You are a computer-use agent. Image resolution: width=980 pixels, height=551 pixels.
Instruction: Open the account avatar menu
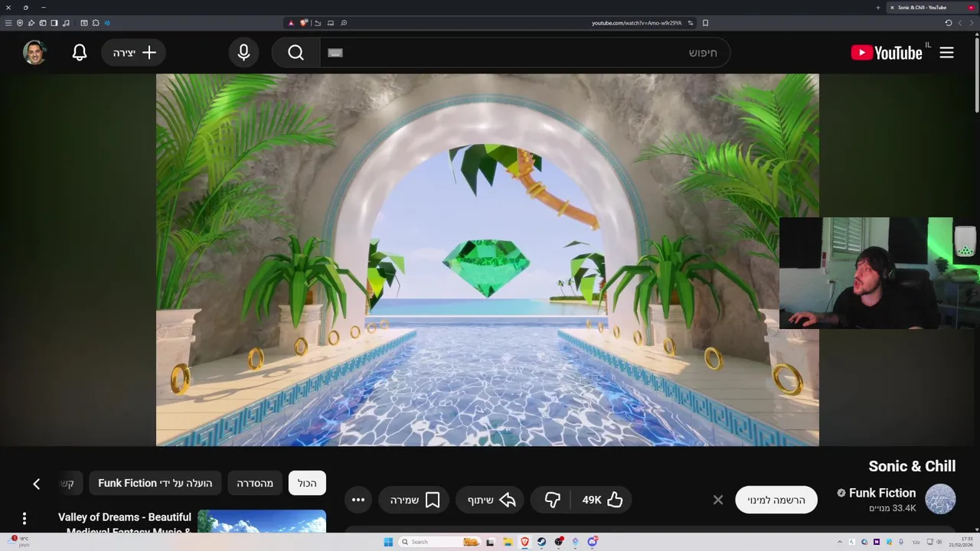click(x=34, y=52)
